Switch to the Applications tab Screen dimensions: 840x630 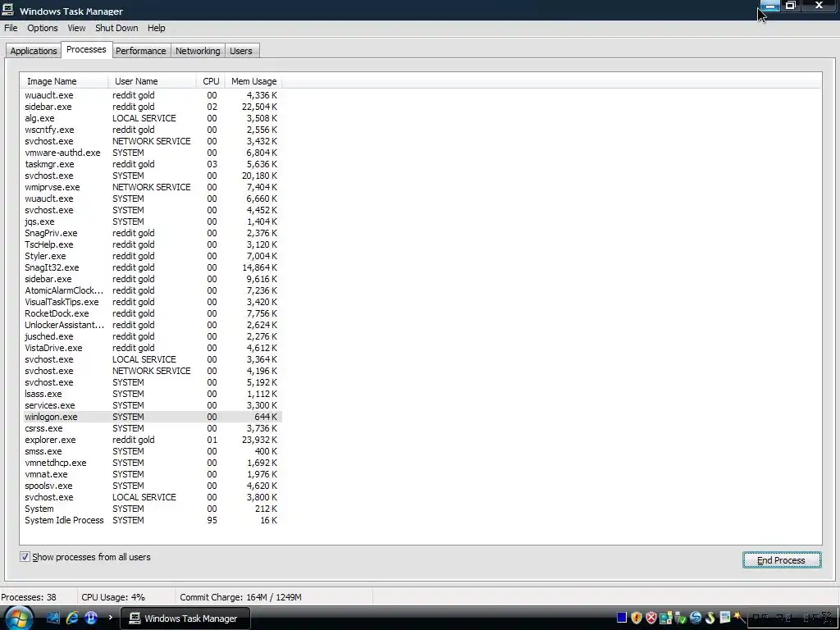[x=33, y=51]
